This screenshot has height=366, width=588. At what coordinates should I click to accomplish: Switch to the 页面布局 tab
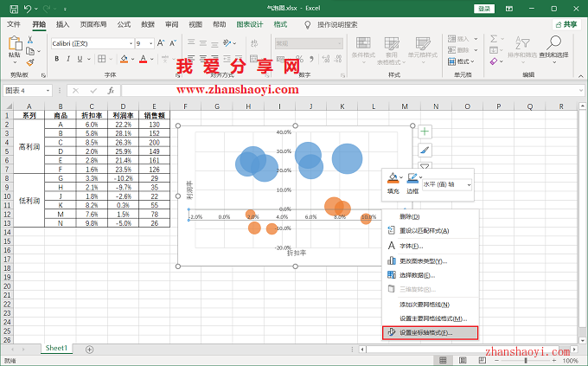(x=93, y=24)
